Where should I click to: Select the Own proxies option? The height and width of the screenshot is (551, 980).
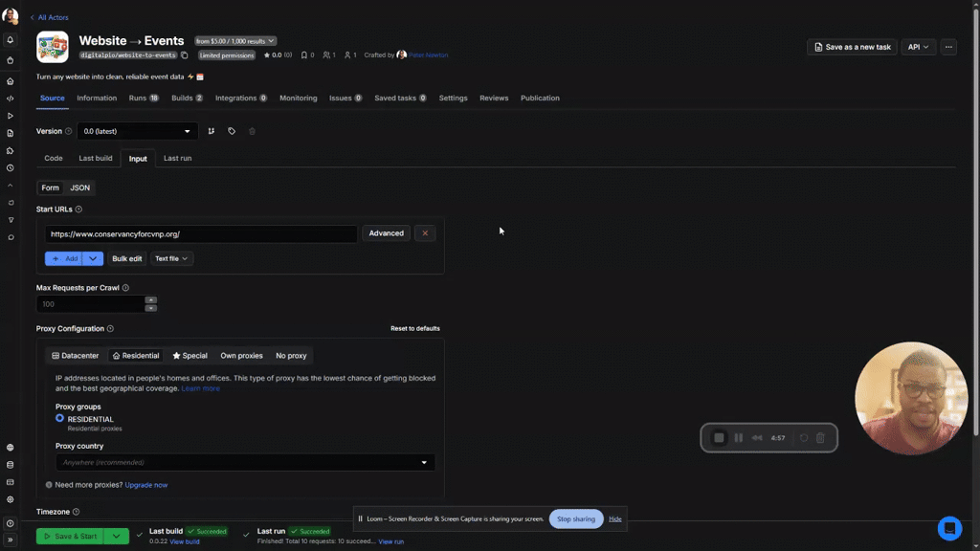click(x=241, y=356)
